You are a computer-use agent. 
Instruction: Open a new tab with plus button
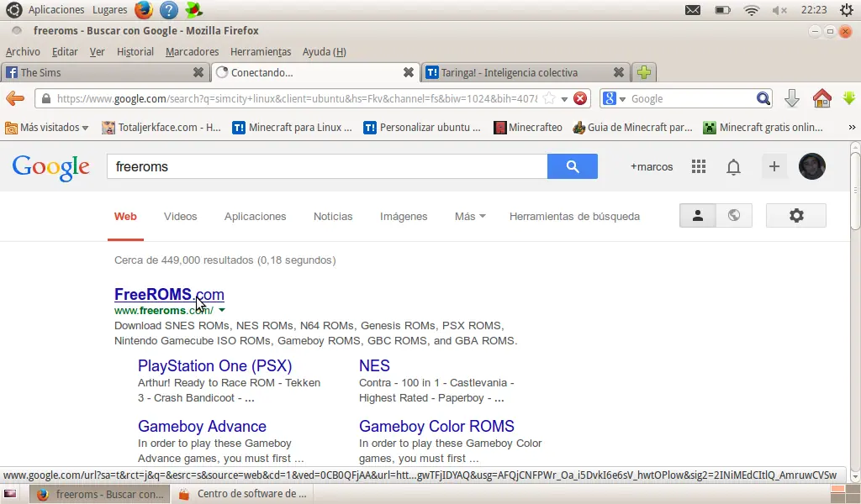click(x=644, y=72)
